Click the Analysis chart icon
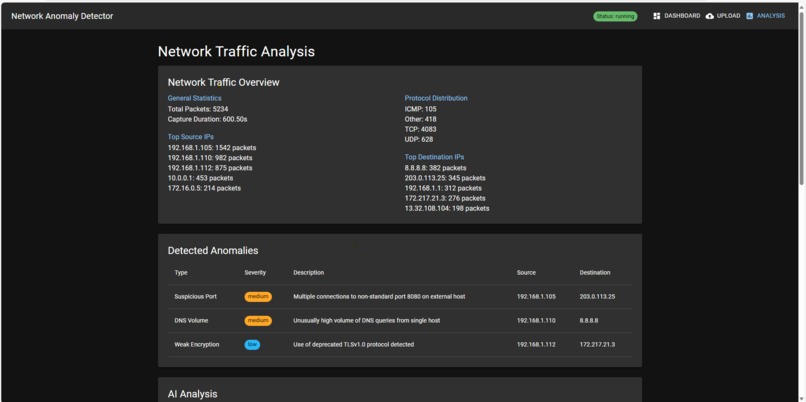Viewport: 806px width, 402px height. [x=749, y=16]
